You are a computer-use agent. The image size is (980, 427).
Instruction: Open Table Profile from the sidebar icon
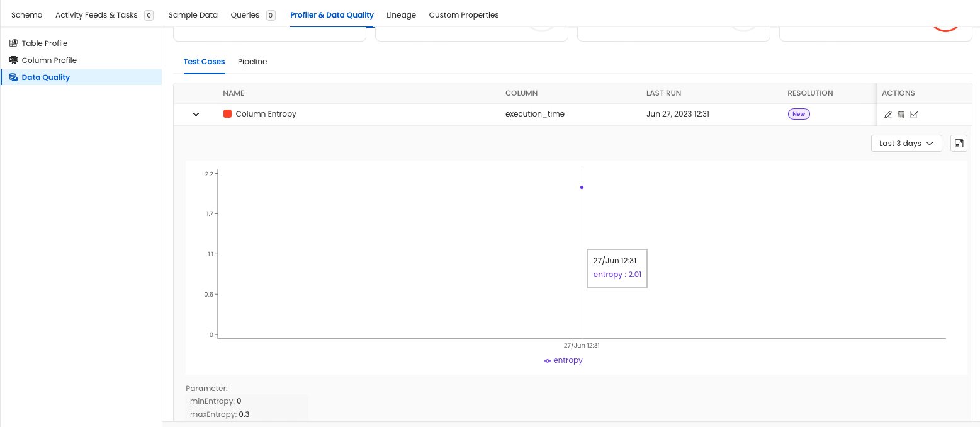point(13,43)
